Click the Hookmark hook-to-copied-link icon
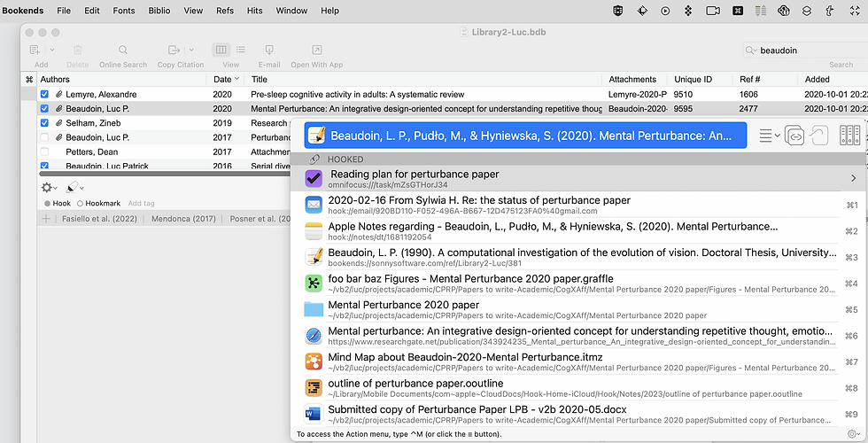 [819, 135]
